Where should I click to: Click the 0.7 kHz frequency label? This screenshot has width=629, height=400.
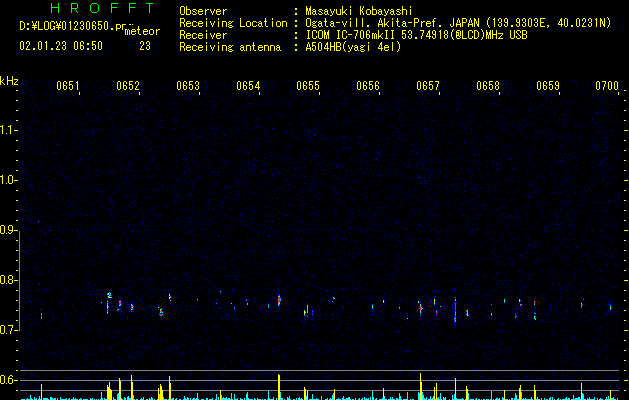point(9,330)
